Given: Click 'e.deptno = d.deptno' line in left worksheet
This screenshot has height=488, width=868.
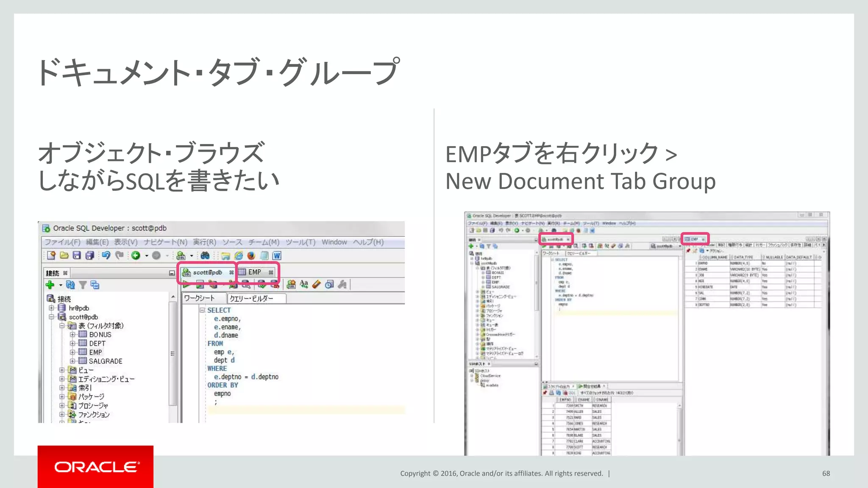Looking at the screenshot, I should [246, 377].
